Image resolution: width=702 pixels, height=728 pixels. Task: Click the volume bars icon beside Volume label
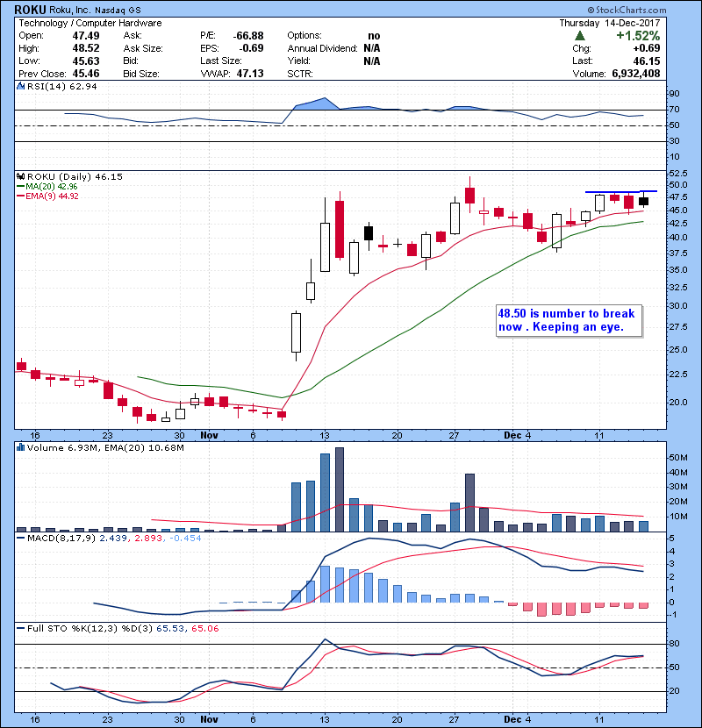(21, 447)
